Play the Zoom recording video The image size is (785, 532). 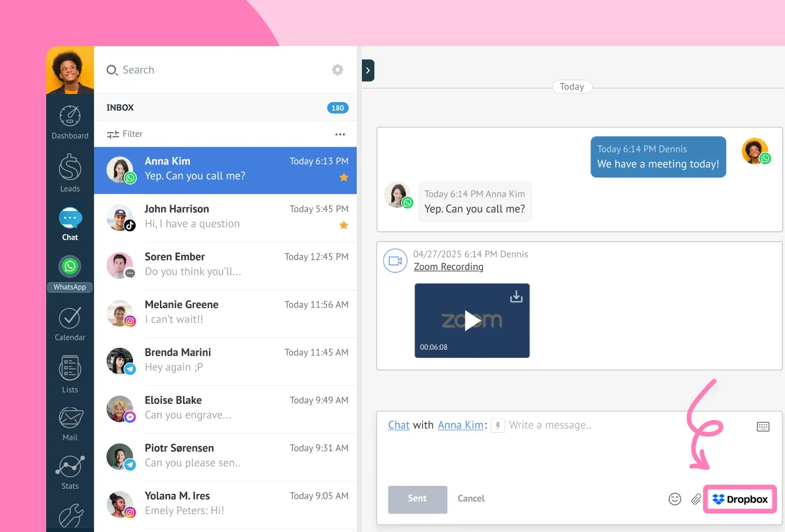(x=472, y=321)
